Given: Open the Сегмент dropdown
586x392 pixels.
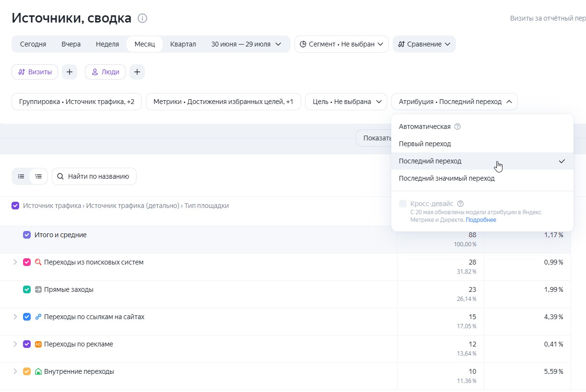Looking at the screenshot, I should click(x=341, y=44).
